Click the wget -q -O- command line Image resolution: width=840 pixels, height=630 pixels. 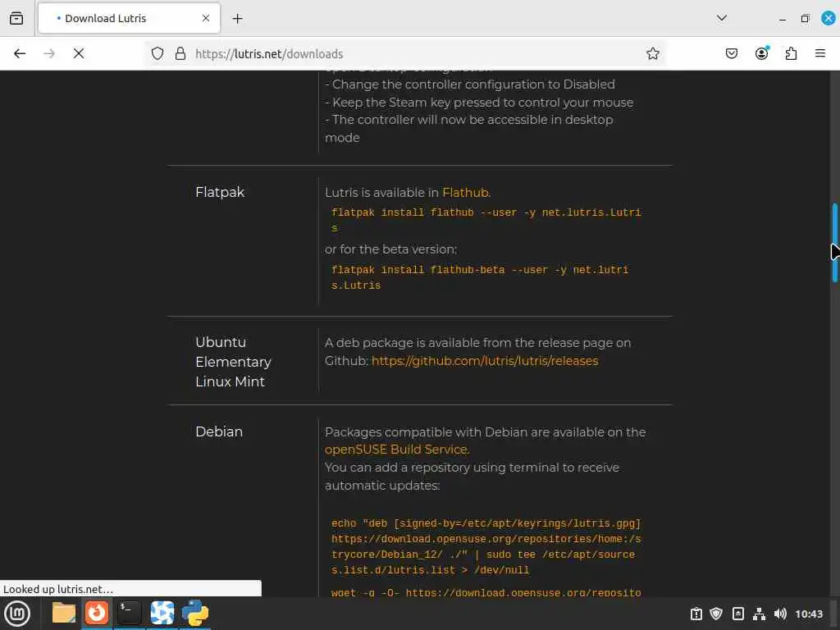coord(486,592)
